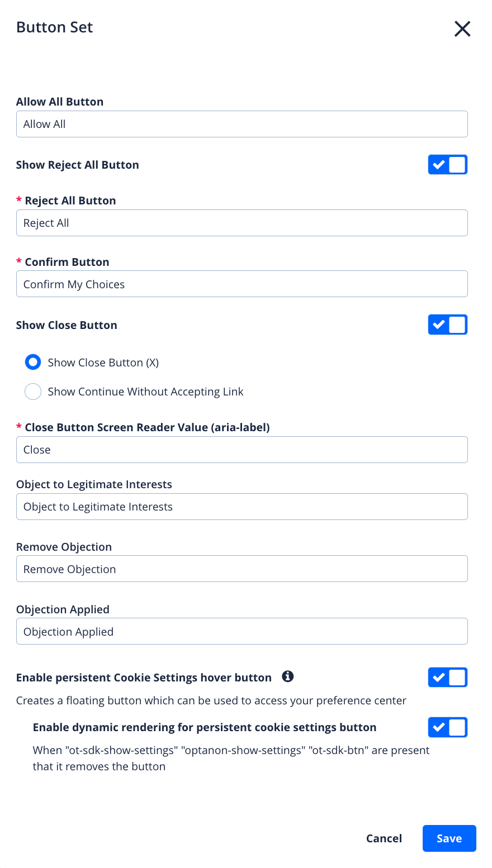Focus the Objection Applied text field
Viewport: 492px width, 868px height.
click(x=242, y=632)
